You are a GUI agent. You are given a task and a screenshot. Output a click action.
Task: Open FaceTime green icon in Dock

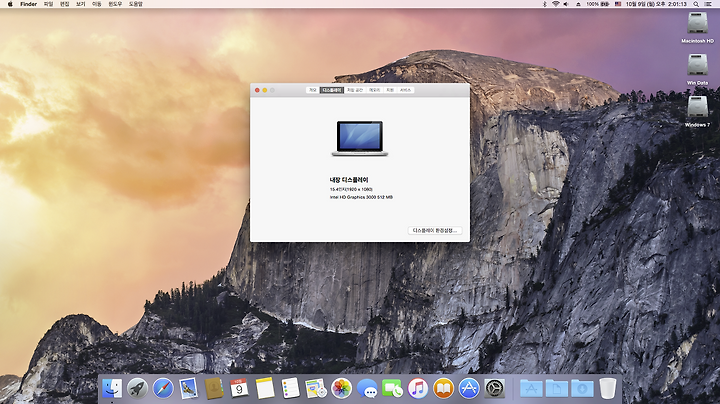(x=392, y=388)
